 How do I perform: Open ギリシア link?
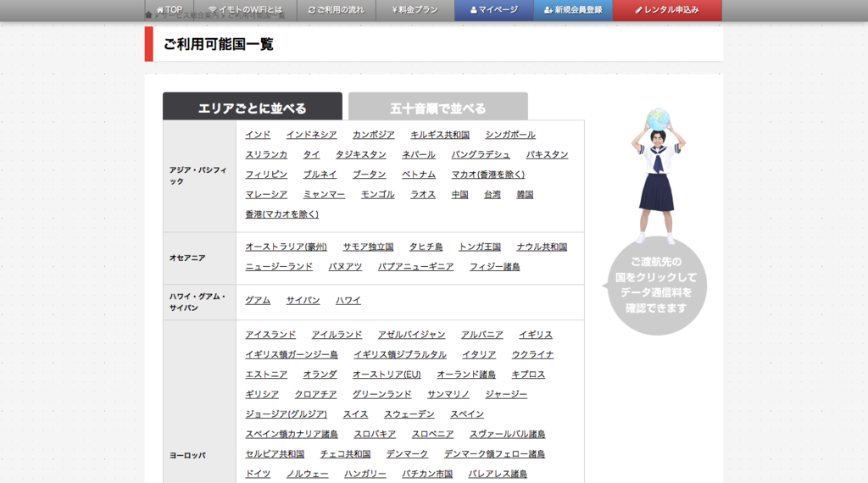point(262,395)
